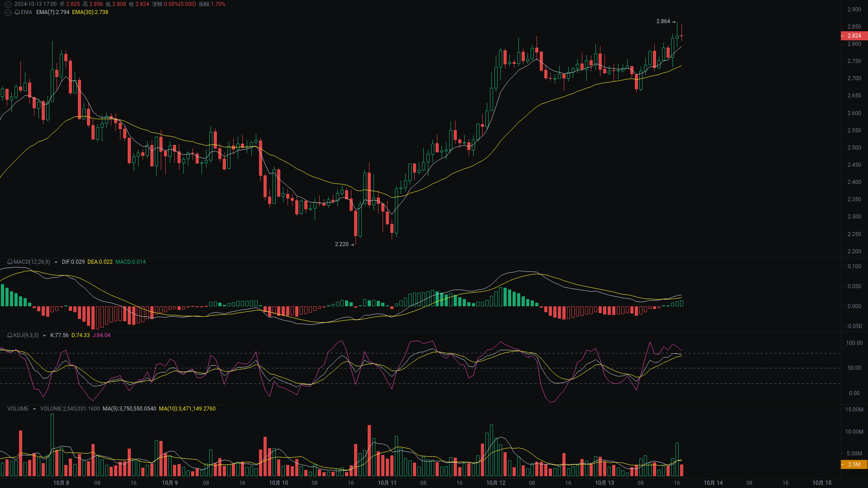Screen dimensions: 868x488
Task: Click the EMA(7):2.794 value
Action: pos(53,12)
